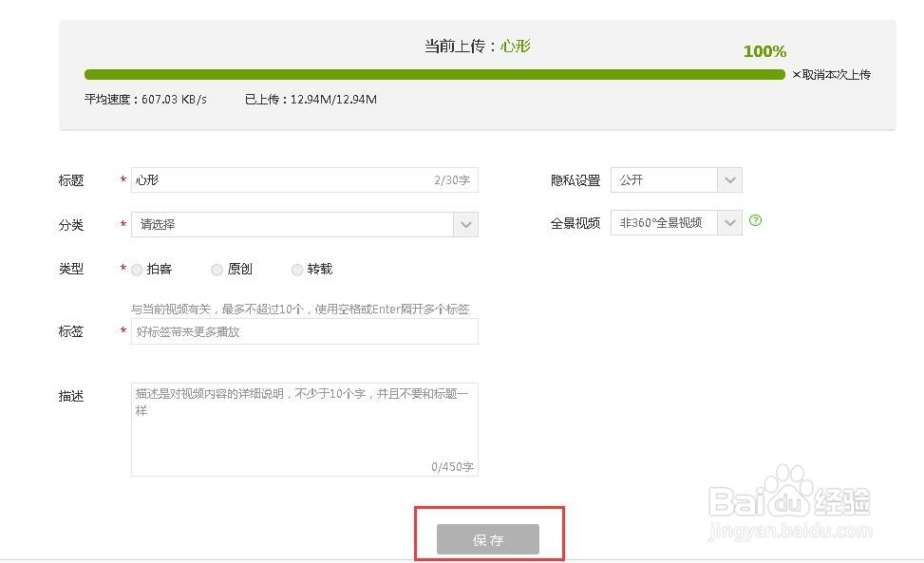Click the 保存 button
Image resolution: width=924 pixels, height=563 pixels.
(488, 539)
